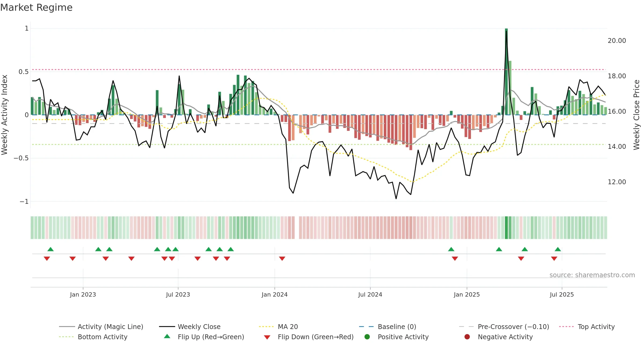The height and width of the screenshot is (362, 644).
Task: Click the Jul 2025 axis label
Action: 562,295
